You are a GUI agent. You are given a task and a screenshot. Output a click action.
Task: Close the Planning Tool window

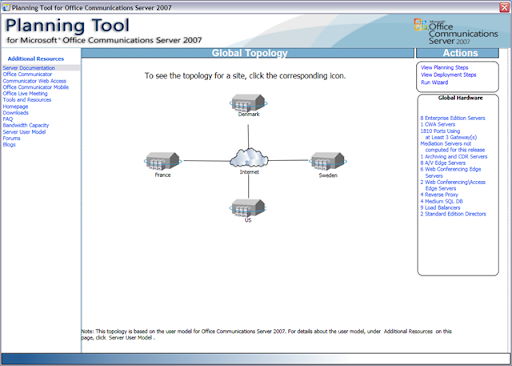tap(505, 7)
